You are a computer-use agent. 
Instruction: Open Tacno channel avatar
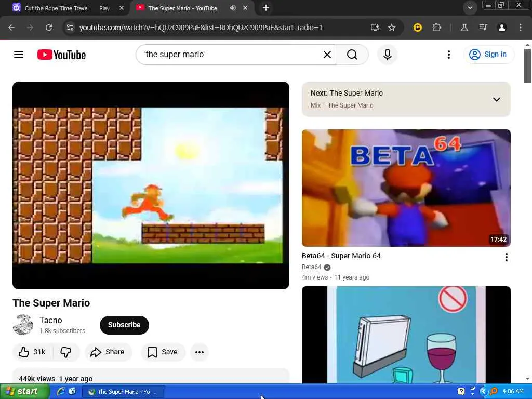23,325
